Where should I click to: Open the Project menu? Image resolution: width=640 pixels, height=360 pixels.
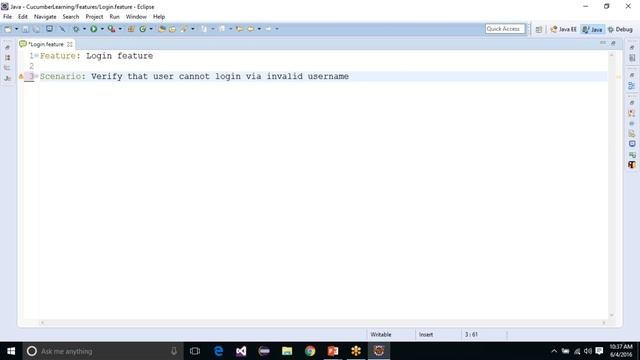[x=94, y=17]
